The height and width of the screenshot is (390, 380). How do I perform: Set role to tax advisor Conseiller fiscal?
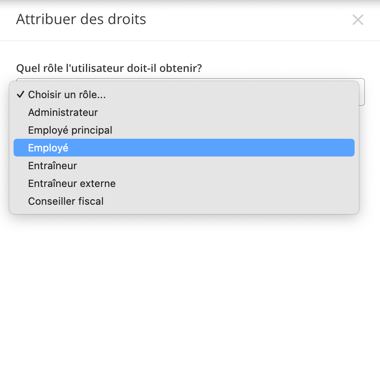(x=184, y=201)
